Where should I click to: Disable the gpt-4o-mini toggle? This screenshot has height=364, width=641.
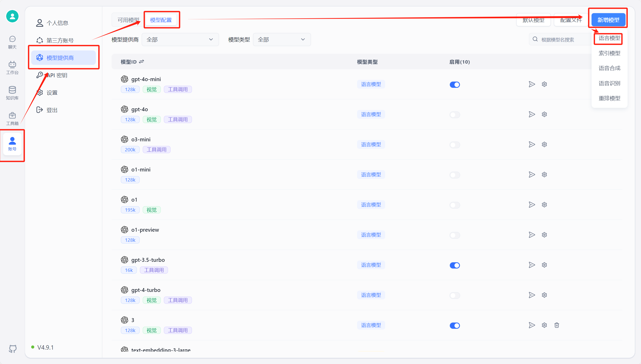pos(454,84)
